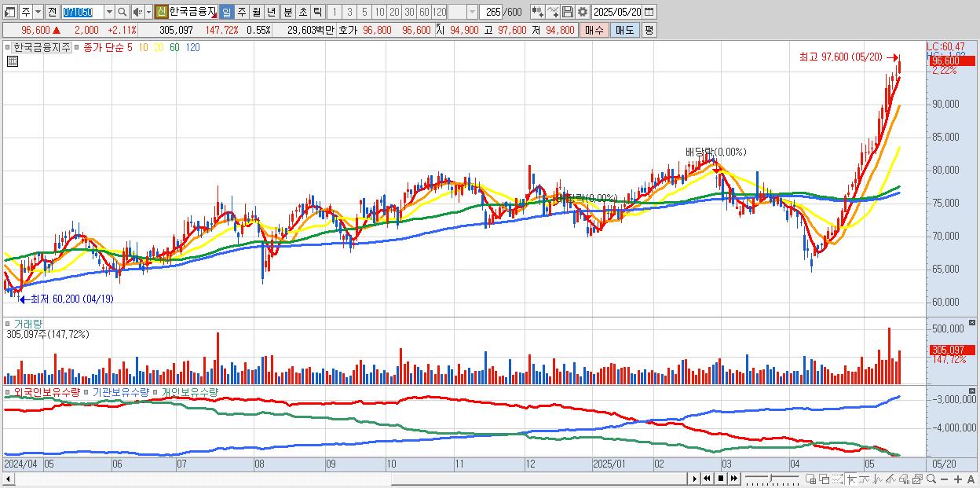Open the 주 type dropdown arrow
The width and height of the screenshot is (980, 488).
[38, 12]
